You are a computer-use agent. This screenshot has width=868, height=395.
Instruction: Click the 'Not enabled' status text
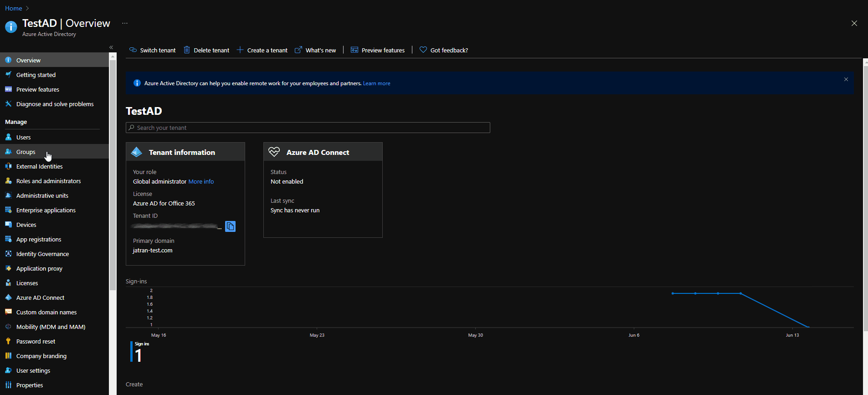coord(287,181)
